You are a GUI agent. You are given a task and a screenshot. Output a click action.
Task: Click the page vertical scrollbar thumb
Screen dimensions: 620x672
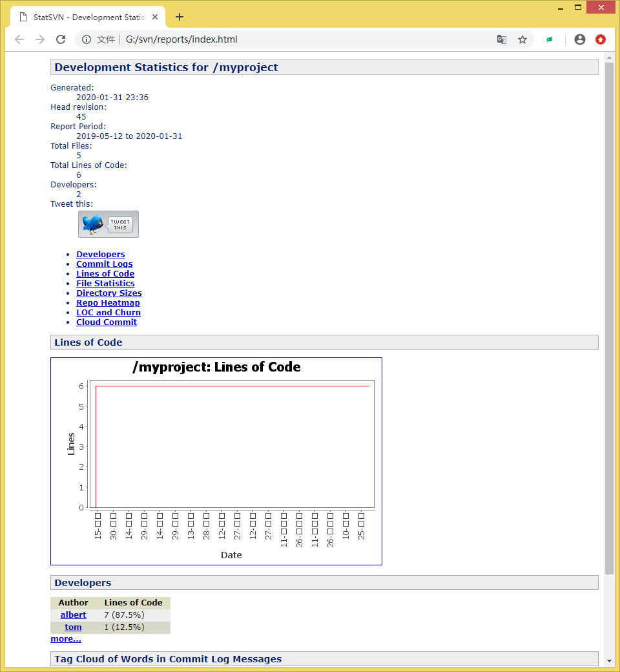click(609, 318)
